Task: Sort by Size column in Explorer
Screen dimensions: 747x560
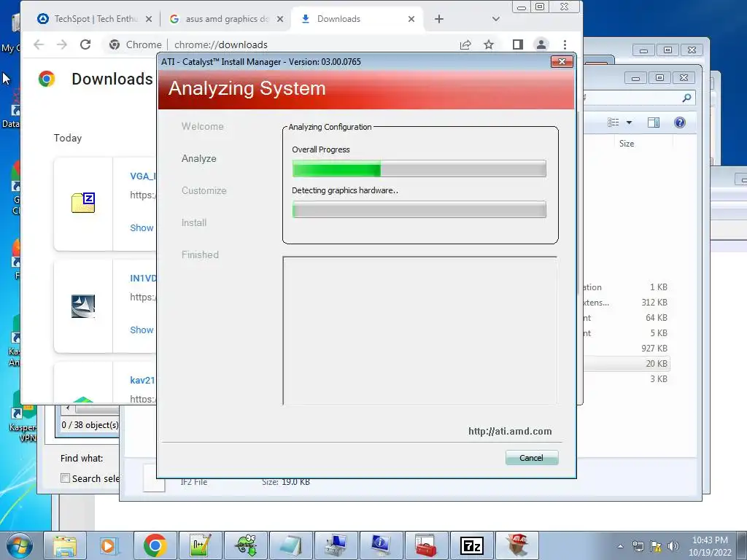Action: click(x=627, y=144)
